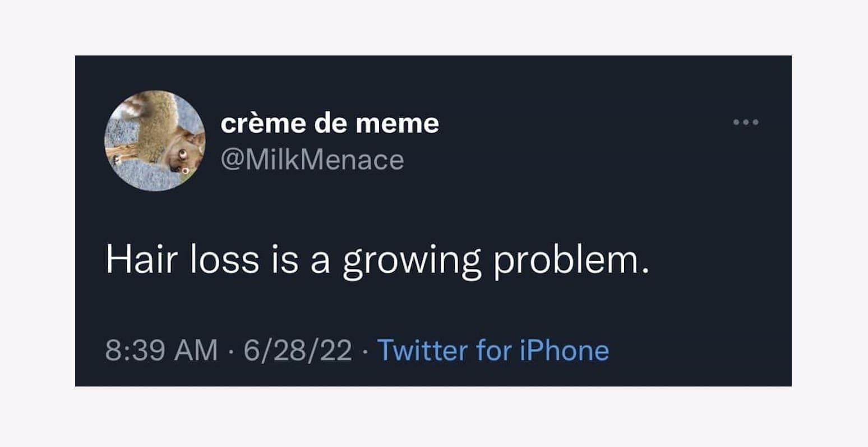Click the 8:39 AM timestamp
Image resolution: width=868 pixels, height=447 pixels.
(161, 350)
